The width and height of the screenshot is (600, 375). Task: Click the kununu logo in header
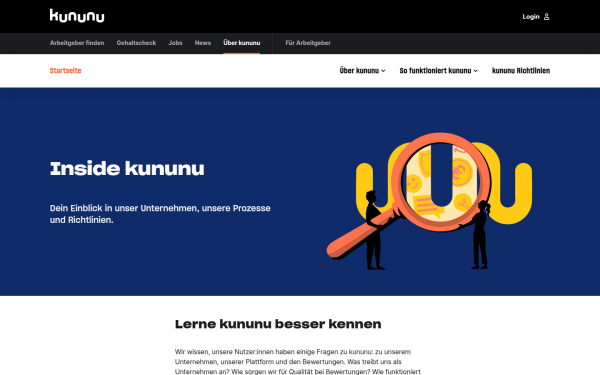77,16
